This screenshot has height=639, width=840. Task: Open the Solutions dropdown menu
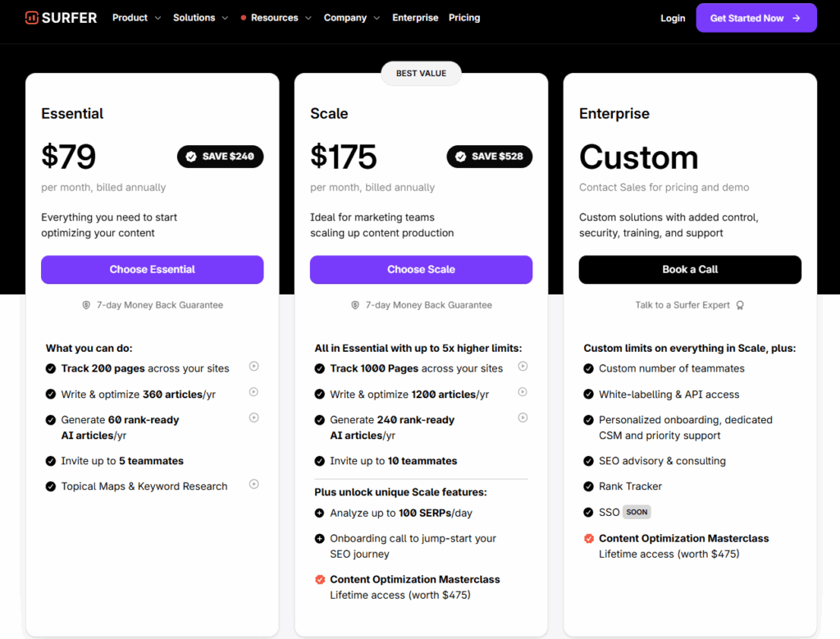tap(200, 17)
